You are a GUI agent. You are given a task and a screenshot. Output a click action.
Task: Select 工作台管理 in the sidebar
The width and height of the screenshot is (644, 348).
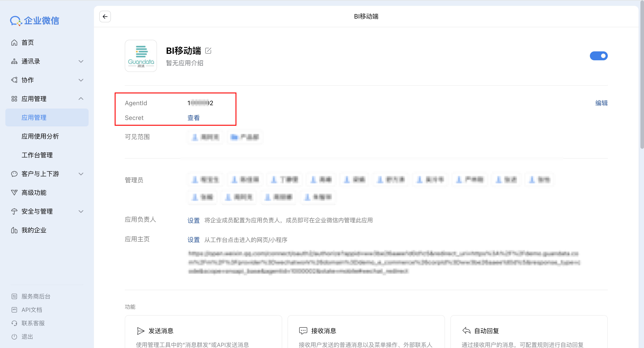(x=37, y=155)
